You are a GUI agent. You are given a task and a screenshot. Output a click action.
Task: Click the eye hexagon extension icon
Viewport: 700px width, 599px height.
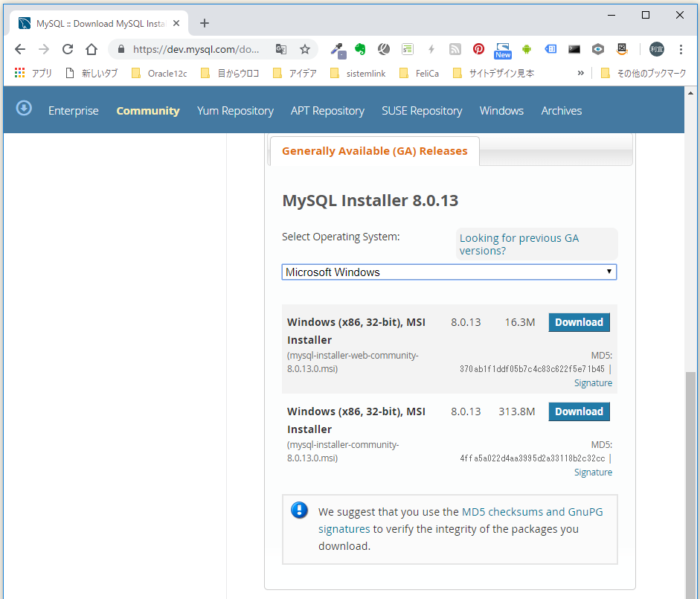pos(598,49)
